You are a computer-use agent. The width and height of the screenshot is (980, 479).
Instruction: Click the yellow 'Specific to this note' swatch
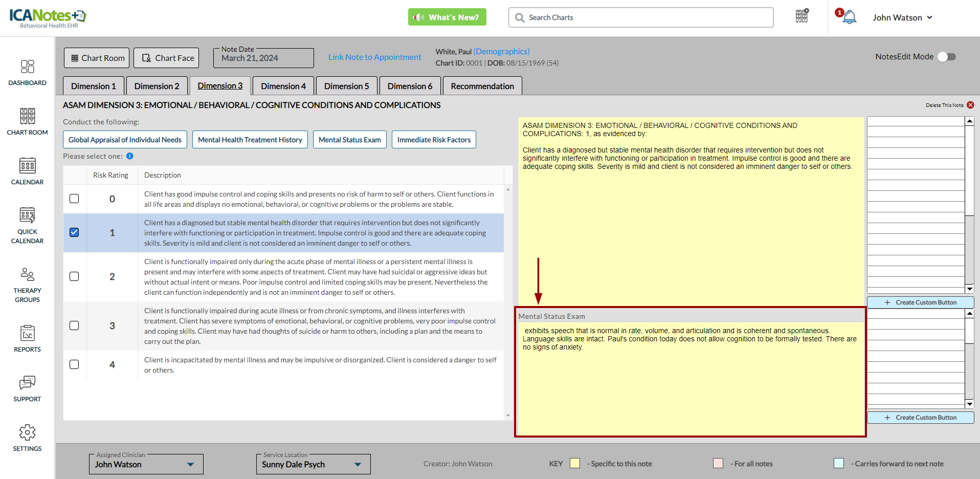(x=575, y=464)
